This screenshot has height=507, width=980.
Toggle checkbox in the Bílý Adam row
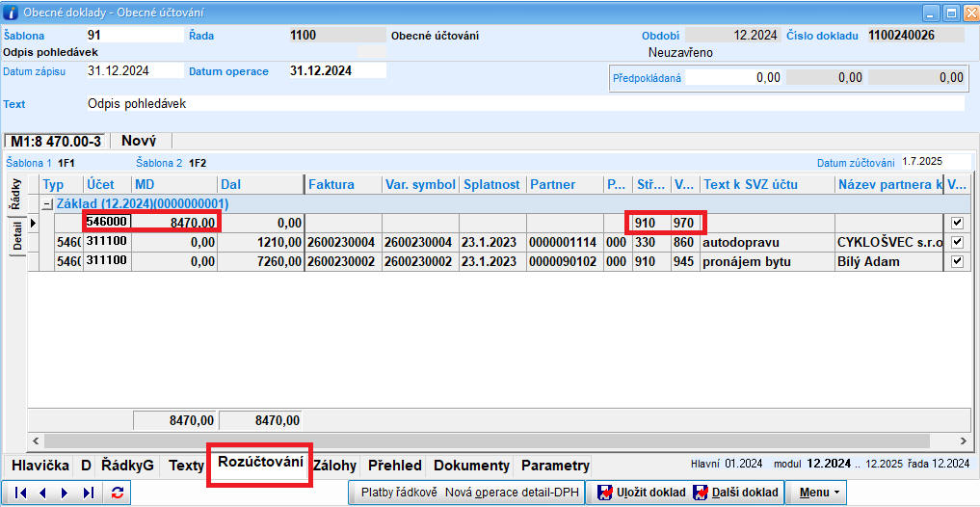point(956,261)
